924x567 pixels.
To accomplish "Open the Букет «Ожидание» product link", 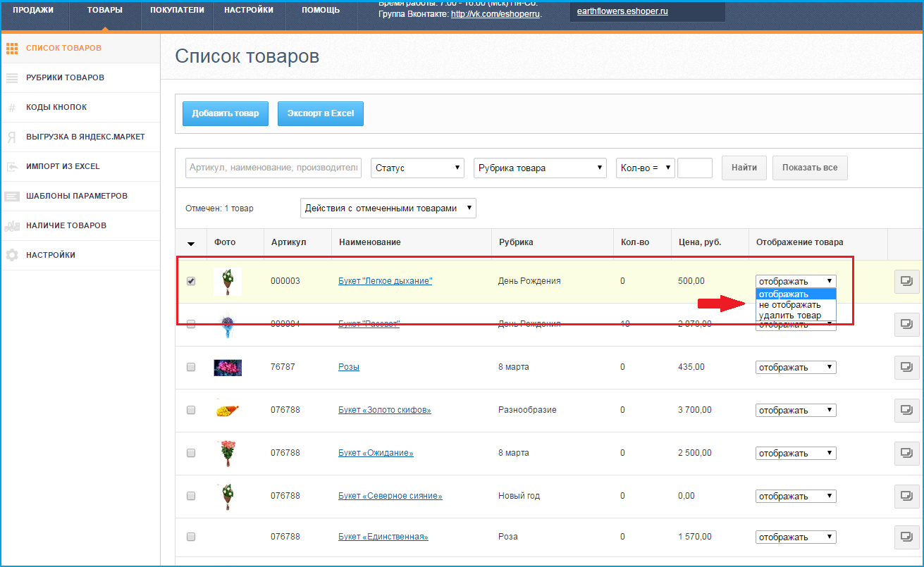I will tap(376, 453).
